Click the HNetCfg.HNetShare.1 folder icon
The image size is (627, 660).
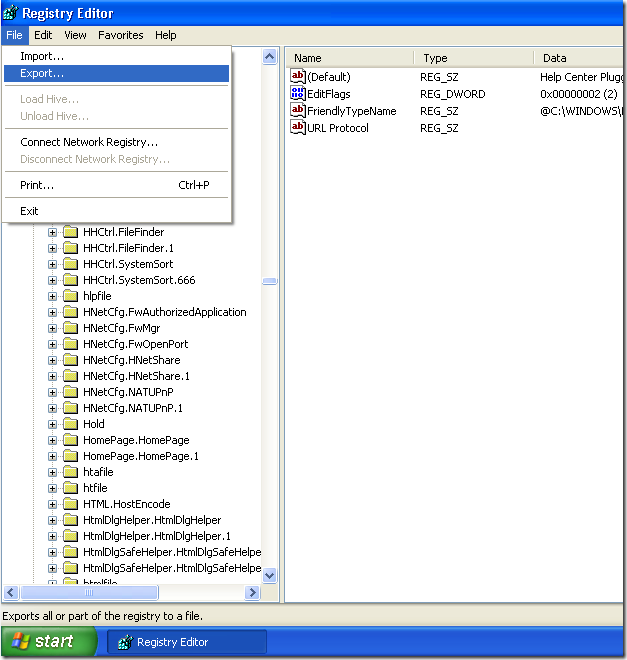pos(70,376)
